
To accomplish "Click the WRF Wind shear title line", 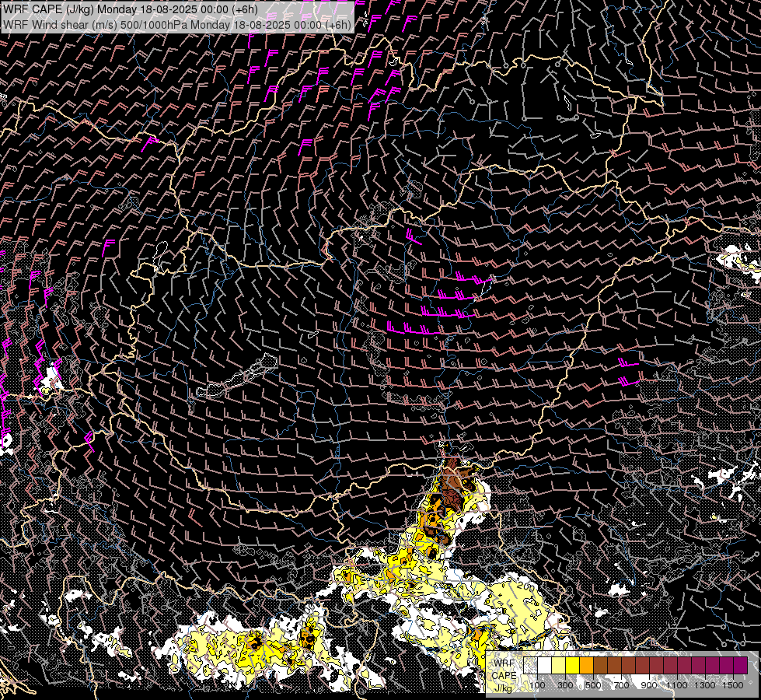I will pos(176,25).
